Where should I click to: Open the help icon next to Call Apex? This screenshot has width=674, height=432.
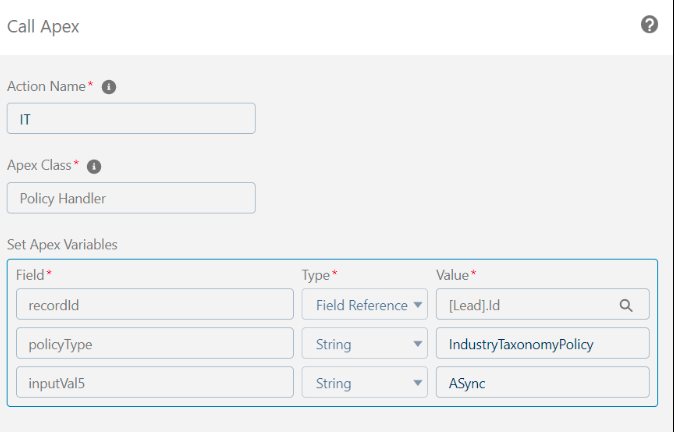649,25
